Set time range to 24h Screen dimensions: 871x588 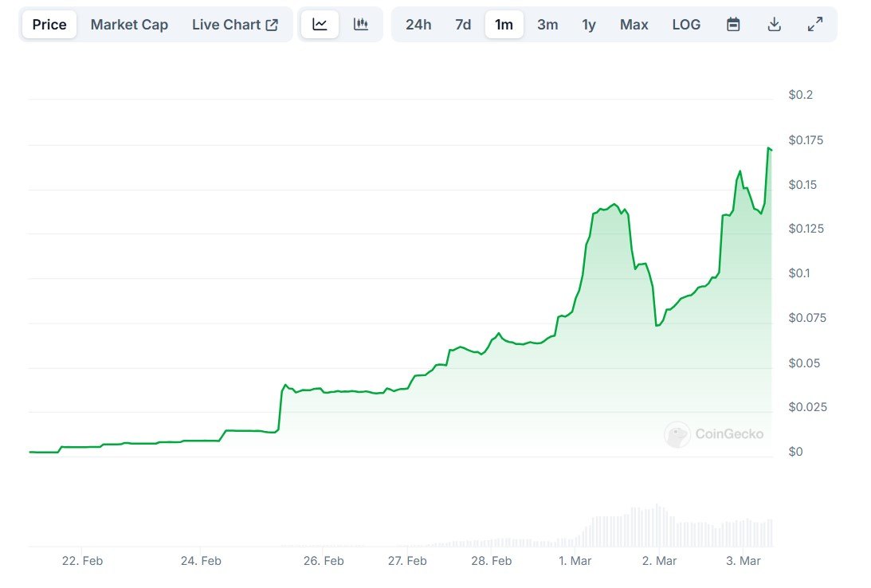coord(418,25)
